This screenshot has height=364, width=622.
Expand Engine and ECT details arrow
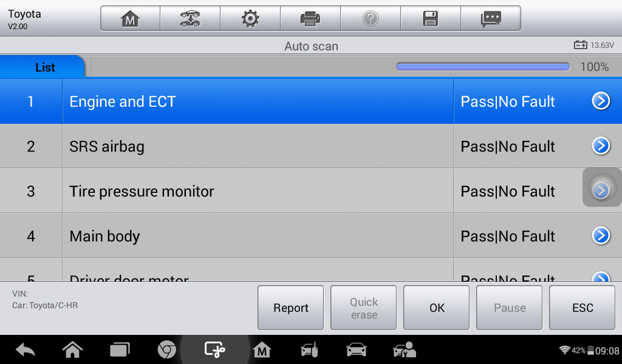(601, 101)
